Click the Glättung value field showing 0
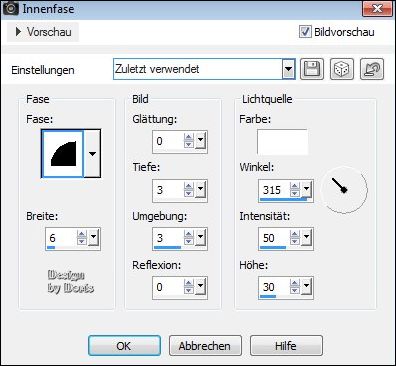 pos(169,141)
